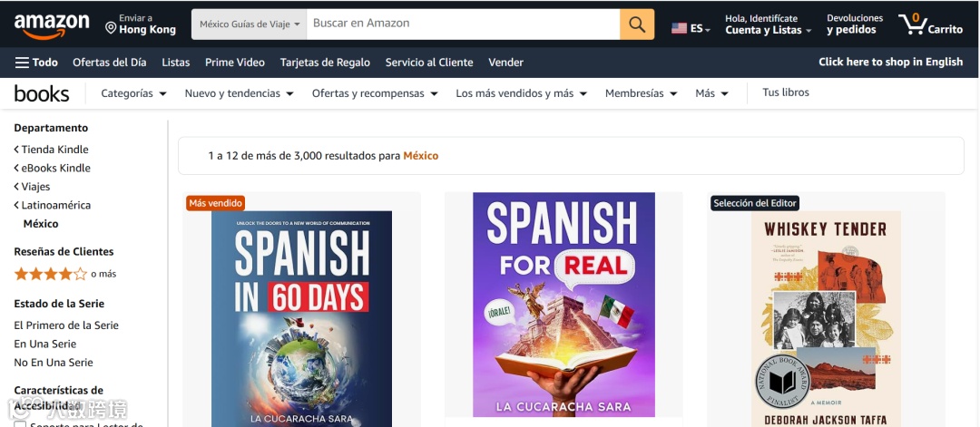Screen dimensions: 980x427
Task: Go back to Latinoamérica department
Action: pyautogui.click(x=53, y=206)
